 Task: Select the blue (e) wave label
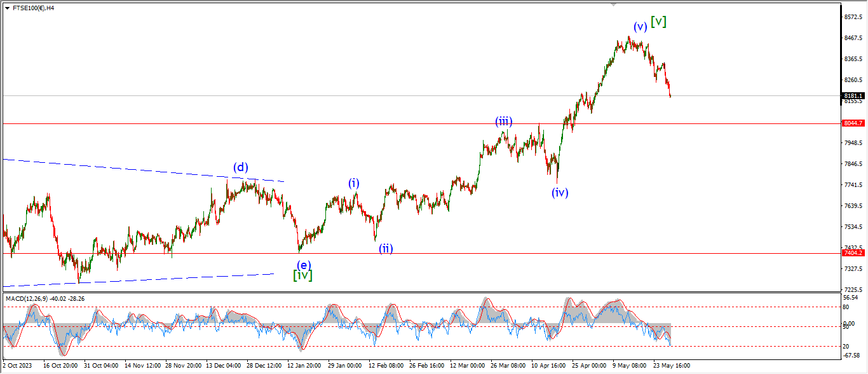304,265
